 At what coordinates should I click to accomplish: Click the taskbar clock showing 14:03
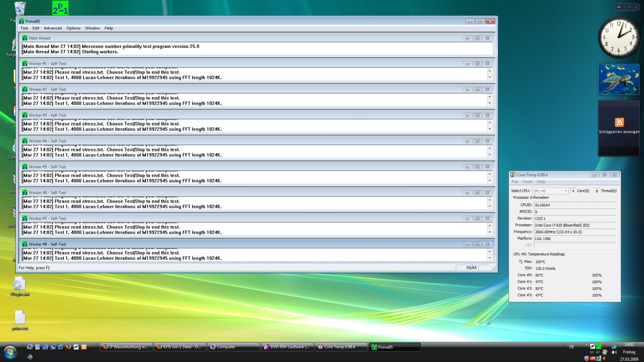click(x=629, y=345)
